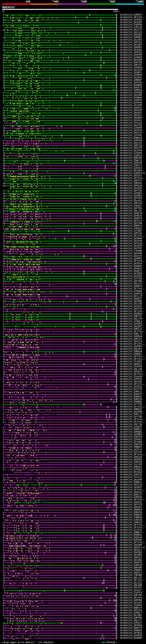Open the UniRef100_Q9FSG1 hit label
Screen dimensions: 146x644
pyautogui.click(x=131, y=42)
